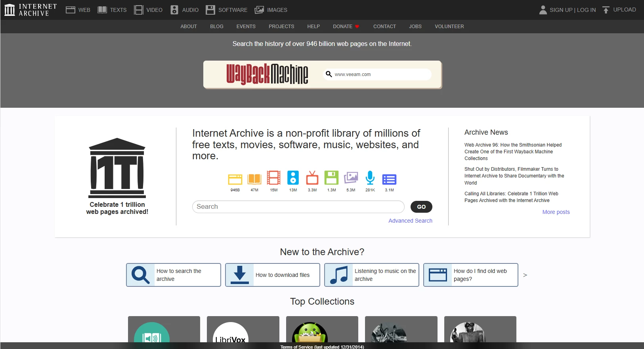Click Celebrate 1 trillion web pages archived
This screenshot has width=644, height=349.
tap(117, 208)
